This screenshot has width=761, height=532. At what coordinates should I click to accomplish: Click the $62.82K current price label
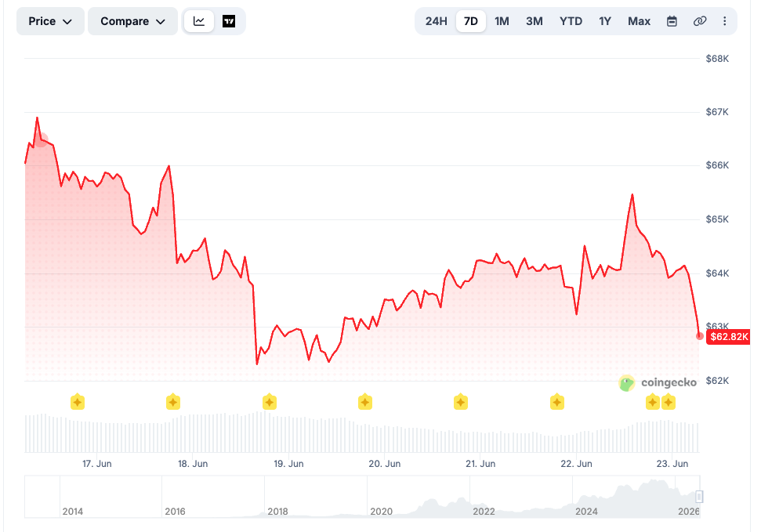coord(729,337)
